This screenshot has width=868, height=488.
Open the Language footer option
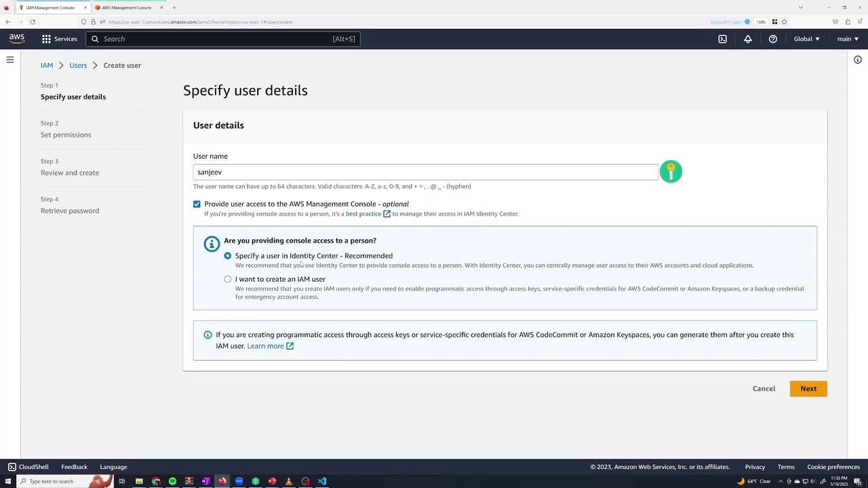(x=113, y=467)
